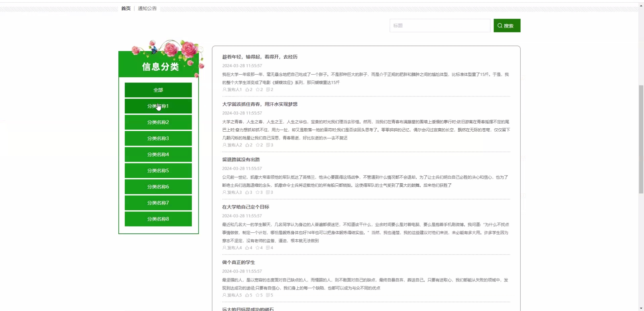This screenshot has width=644, height=311.
Task: Open the article 留退路就没有出路
Action: [241, 159]
